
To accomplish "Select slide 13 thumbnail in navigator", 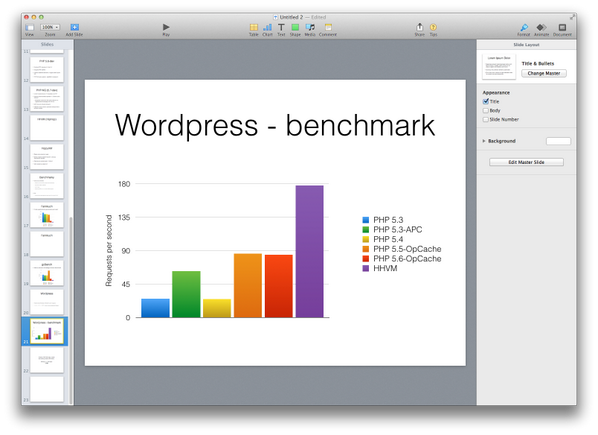I will [47, 98].
